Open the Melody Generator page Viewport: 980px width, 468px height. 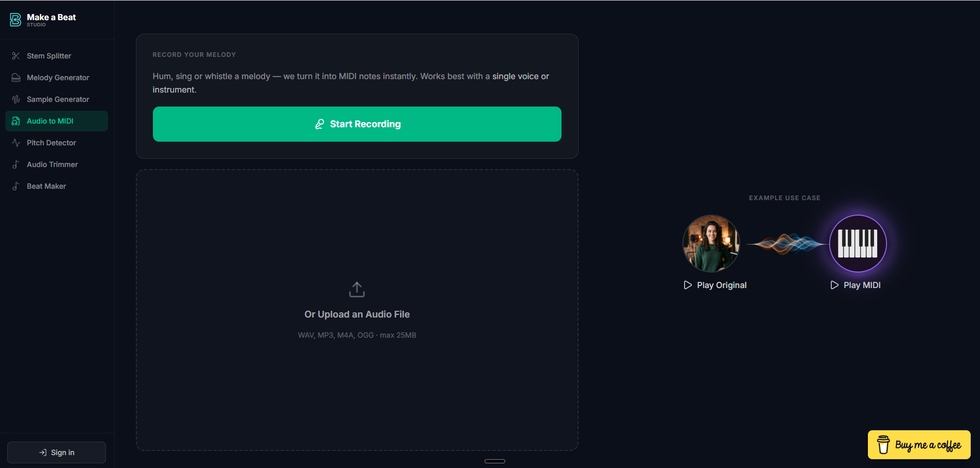[58, 78]
